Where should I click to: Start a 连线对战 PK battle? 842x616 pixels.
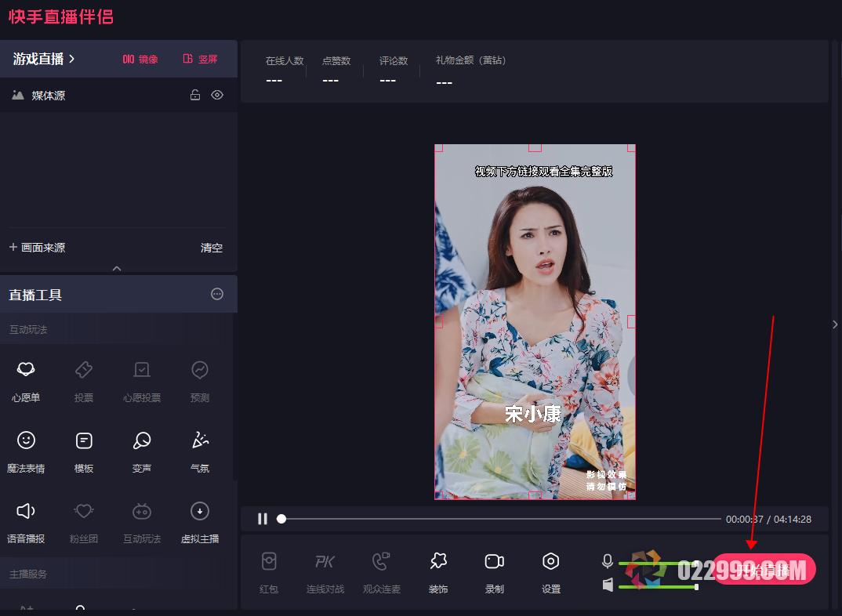coord(325,572)
